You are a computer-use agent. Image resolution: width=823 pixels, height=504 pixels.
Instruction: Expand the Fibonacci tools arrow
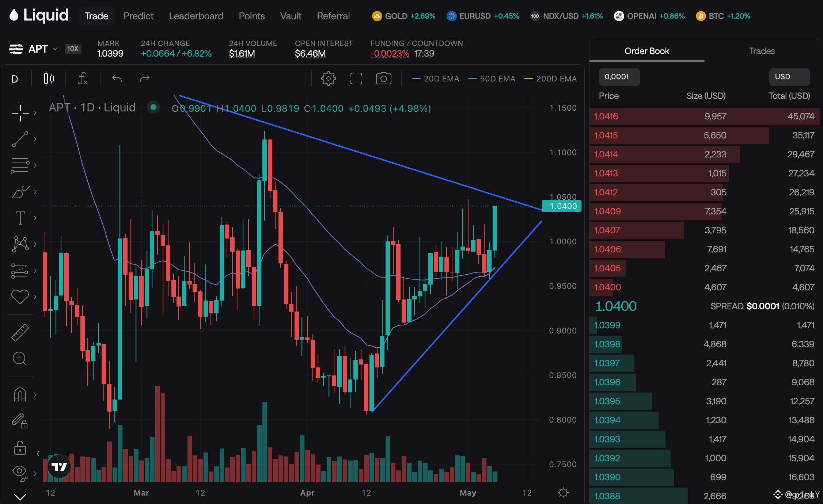click(x=35, y=165)
